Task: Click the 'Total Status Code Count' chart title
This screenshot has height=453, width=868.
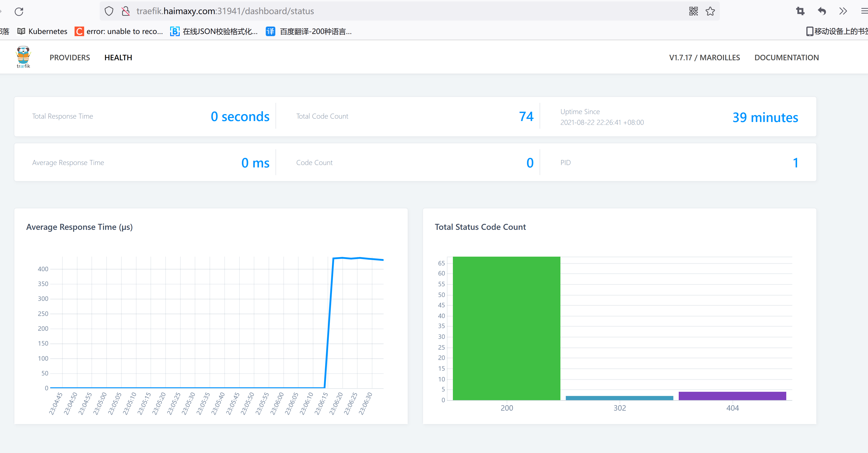Action: click(x=480, y=227)
